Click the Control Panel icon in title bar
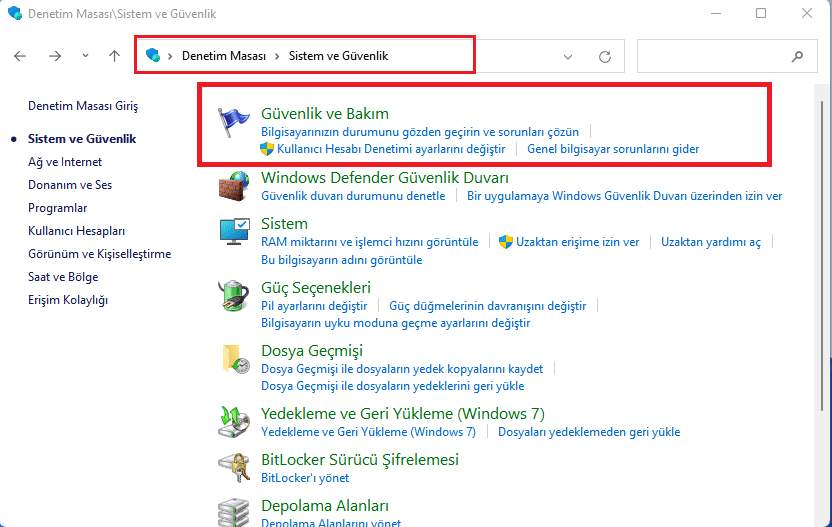 pyautogui.click(x=15, y=13)
